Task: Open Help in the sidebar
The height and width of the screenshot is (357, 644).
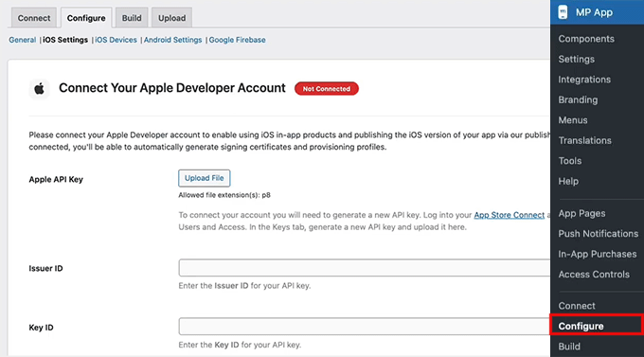Action: pos(568,181)
